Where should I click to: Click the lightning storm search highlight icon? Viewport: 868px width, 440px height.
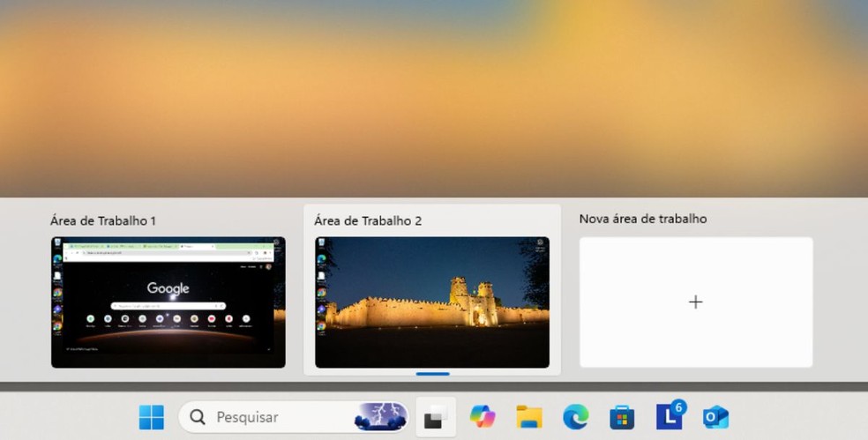click(380, 417)
